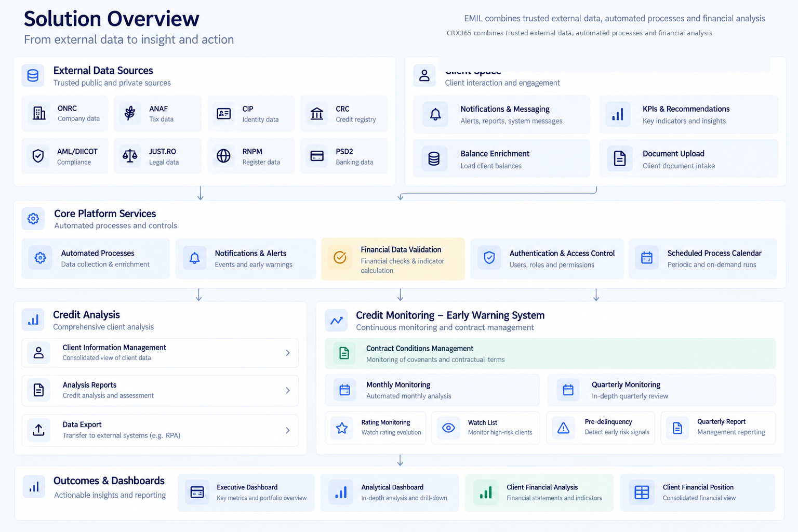Click the Notifications & Messaging bell icon
The image size is (798, 532).
435,114
